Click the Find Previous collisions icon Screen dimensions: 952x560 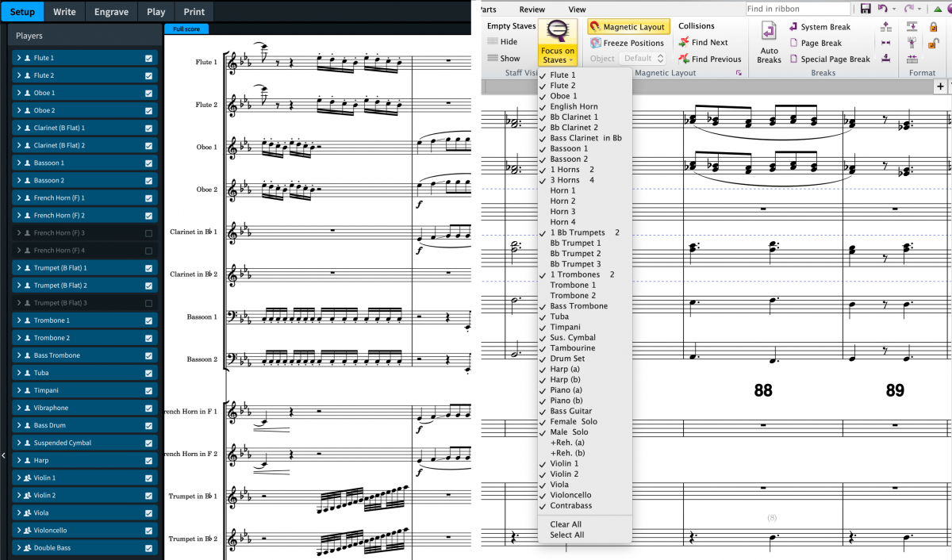click(x=684, y=59)
